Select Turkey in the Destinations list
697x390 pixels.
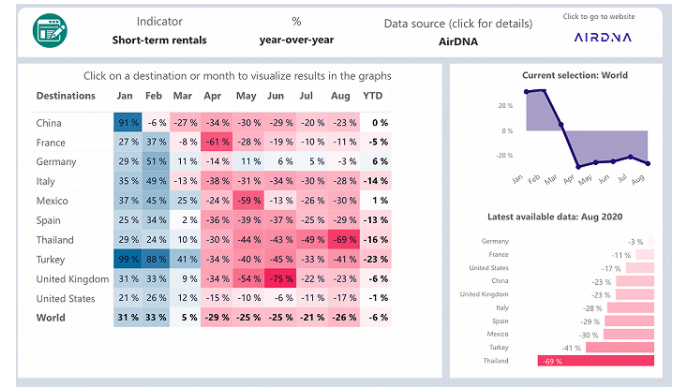51,259
